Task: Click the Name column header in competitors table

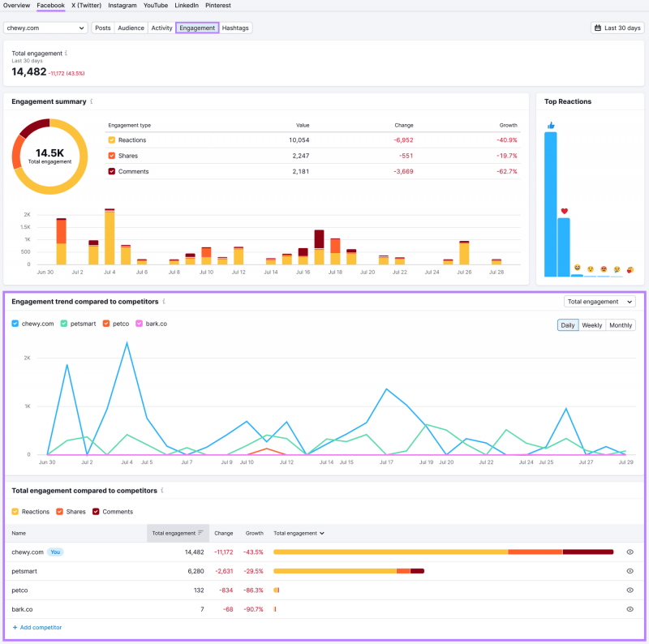Action: [19, 533]
